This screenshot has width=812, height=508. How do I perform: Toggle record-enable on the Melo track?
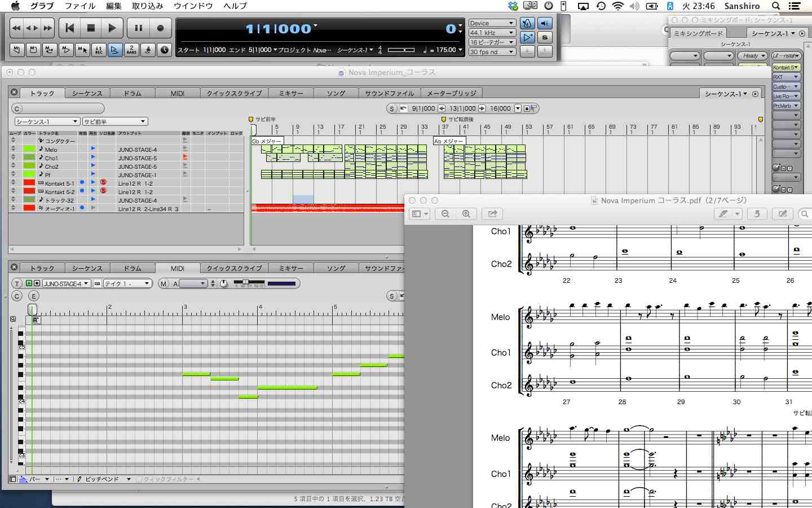pos(185,148)
